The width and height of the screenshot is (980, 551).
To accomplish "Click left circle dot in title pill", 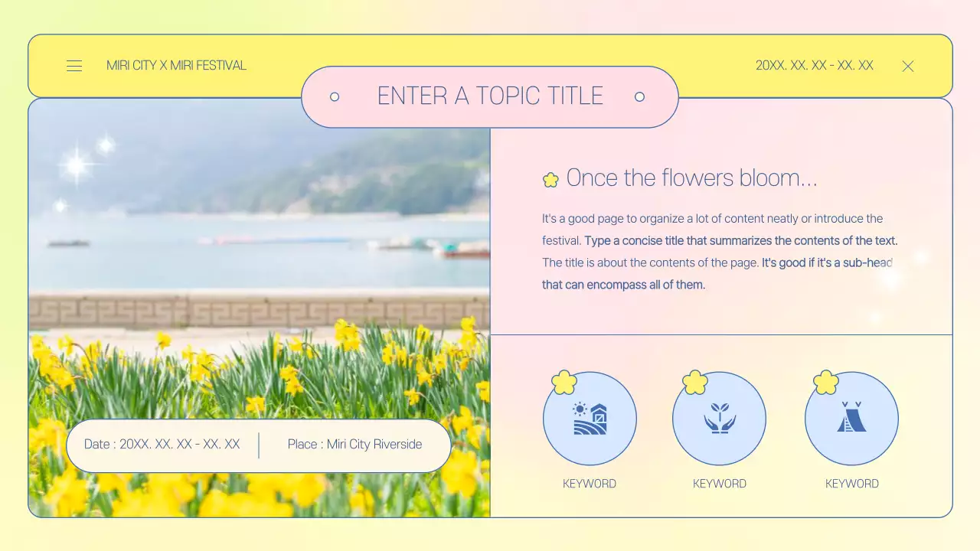I will point(335,96).
